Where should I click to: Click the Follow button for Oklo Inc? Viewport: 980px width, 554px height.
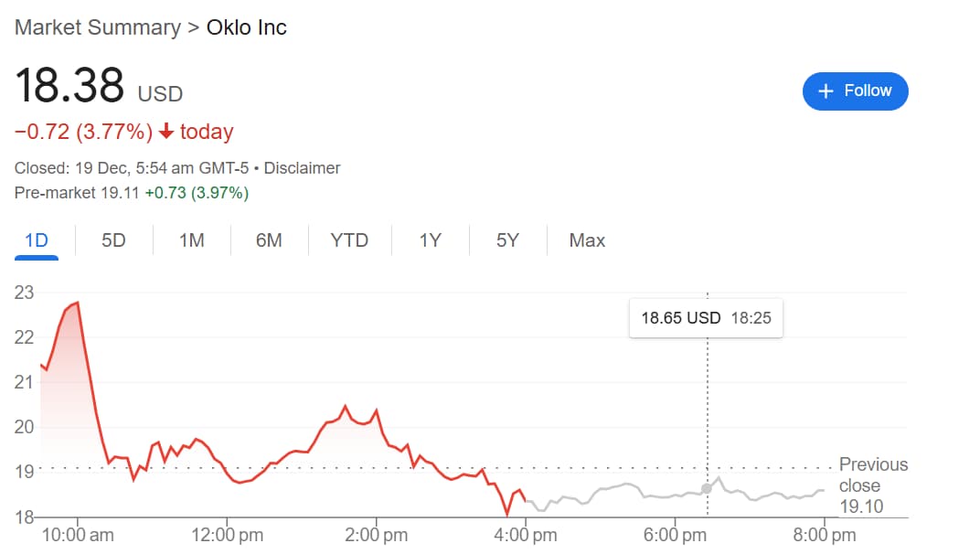pyautogui.click(x=856, y=91)
